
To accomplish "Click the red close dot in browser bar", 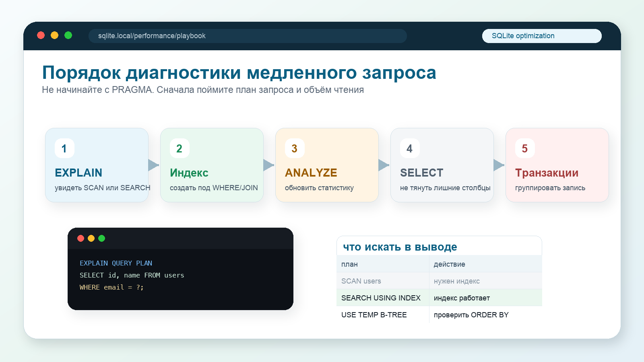I will pyautogui.click(x=41, y=35).
